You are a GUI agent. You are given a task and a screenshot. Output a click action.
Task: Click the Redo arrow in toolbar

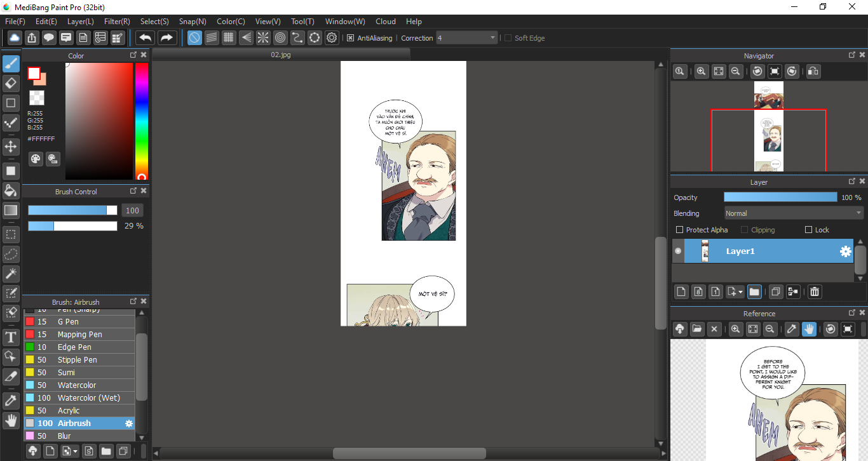pyautogui.click(x=167, y=37)
